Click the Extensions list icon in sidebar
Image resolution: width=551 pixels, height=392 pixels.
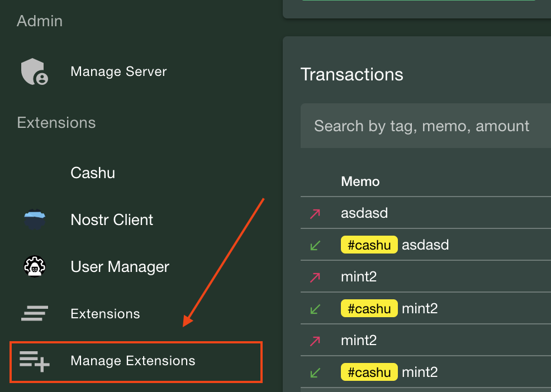pos(34,314)
